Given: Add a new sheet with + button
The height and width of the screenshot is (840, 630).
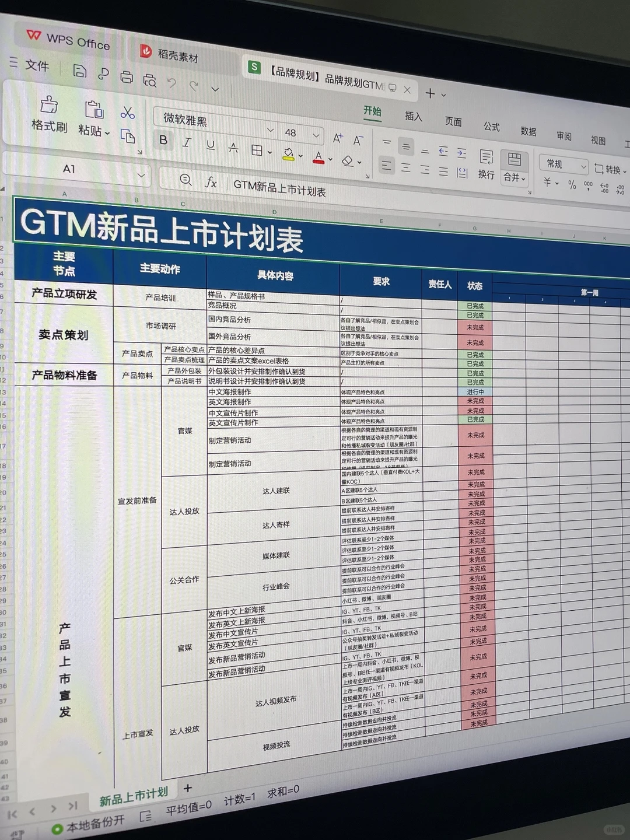Looking at the screenshot, I should [x=187, y=788].
